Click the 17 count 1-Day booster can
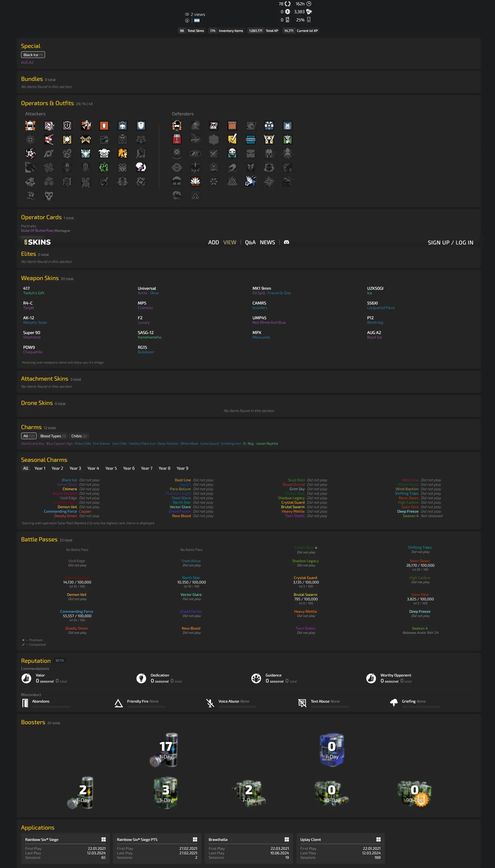Viewport: 495px width, 868px height. [x=166, y=749]
